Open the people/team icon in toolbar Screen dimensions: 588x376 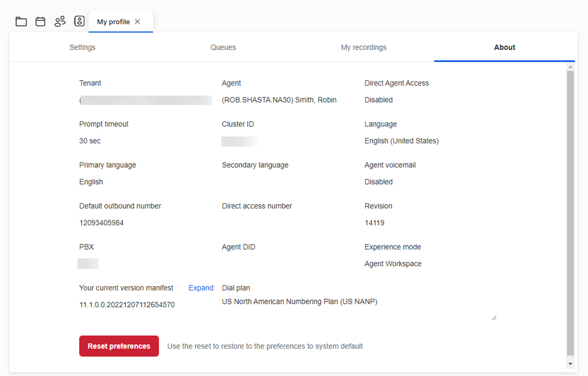tap(60, 21)
